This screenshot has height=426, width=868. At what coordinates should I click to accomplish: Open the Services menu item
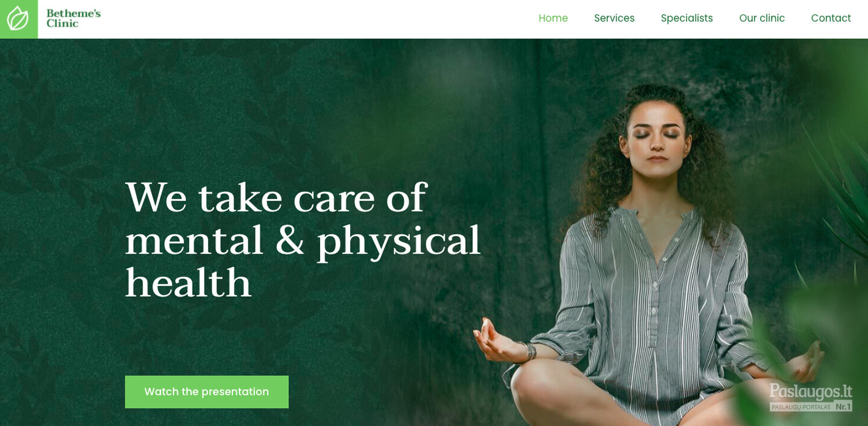pos(614,18)
